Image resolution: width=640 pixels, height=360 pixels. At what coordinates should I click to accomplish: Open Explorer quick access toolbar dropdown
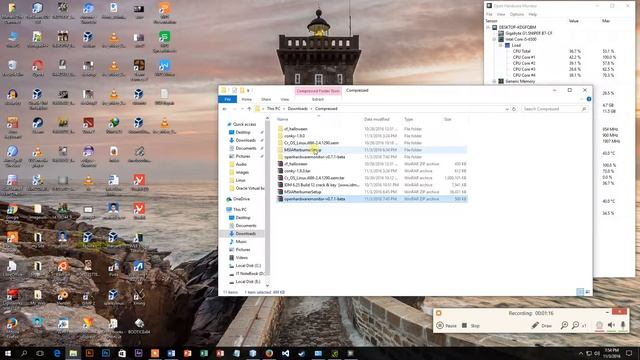click(x=248, y=90)
